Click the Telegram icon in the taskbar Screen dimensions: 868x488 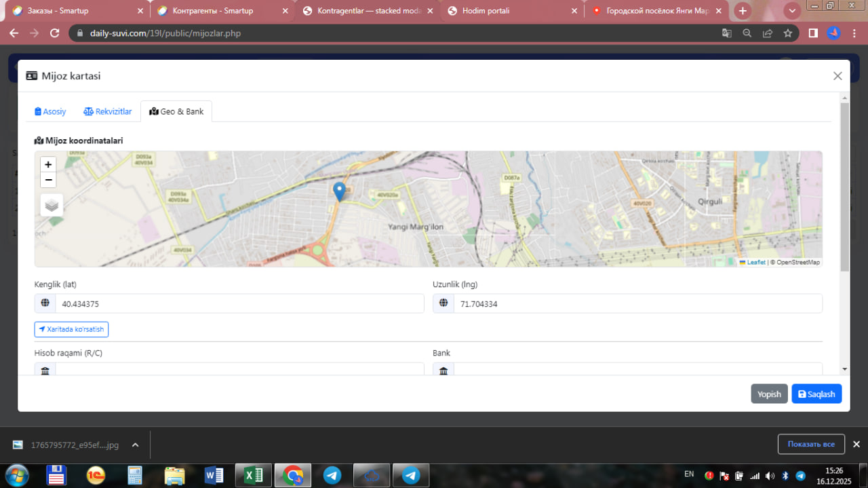tap(332, 475)
